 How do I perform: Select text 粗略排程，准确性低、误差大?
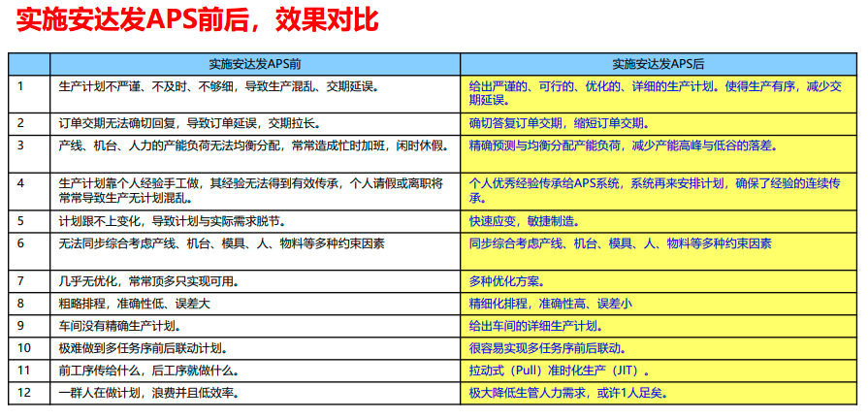[135, 304]
